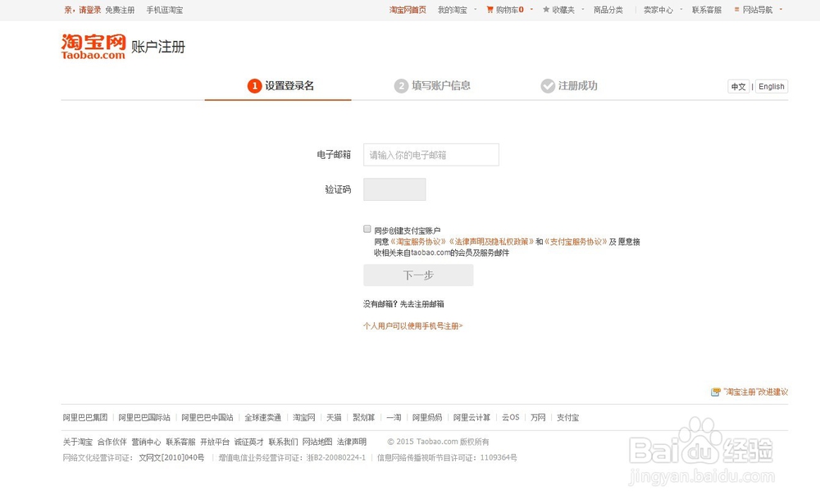Screen dimensions: 820x504
Task: Click the 下一步 button
Action: point(418,275)
